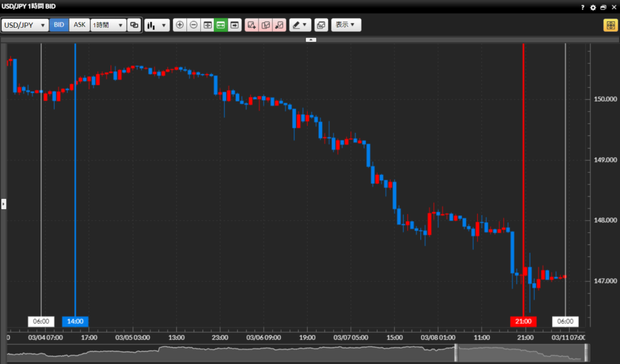Open chart settings with the gear icon
The image size is (620, 364).
[x=593, y=7]
